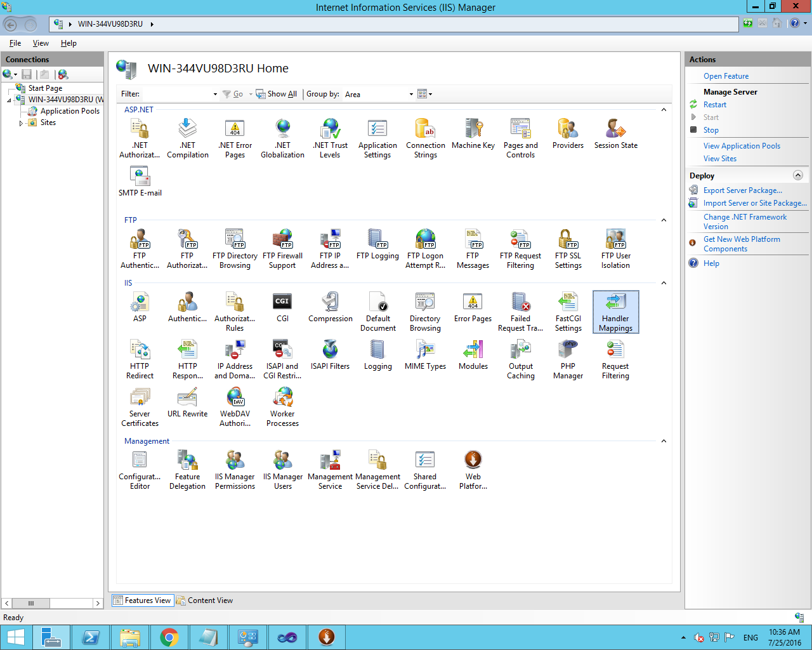Open the CGI feature icon
Viewport: 812px width, 650px height.
(x=282, y=307)
